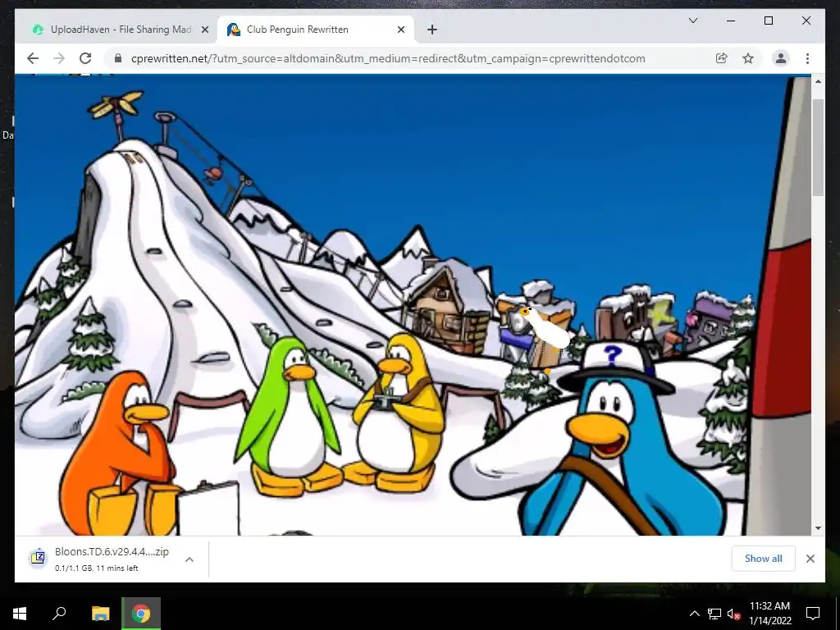Open the notification center

click(813, 613)
